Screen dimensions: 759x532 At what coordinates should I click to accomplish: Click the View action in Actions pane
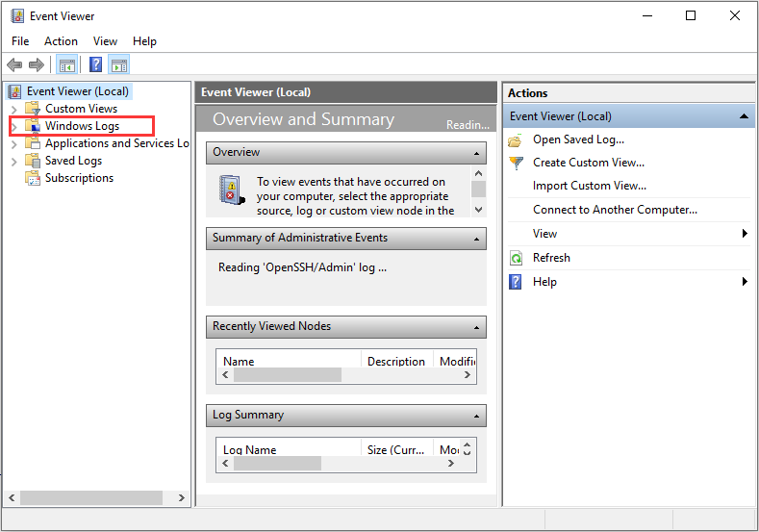(544, 234)
